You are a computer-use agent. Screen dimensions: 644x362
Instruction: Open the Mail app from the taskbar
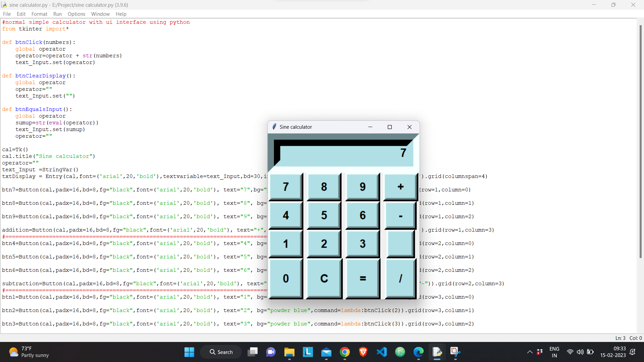click(326, 352)
